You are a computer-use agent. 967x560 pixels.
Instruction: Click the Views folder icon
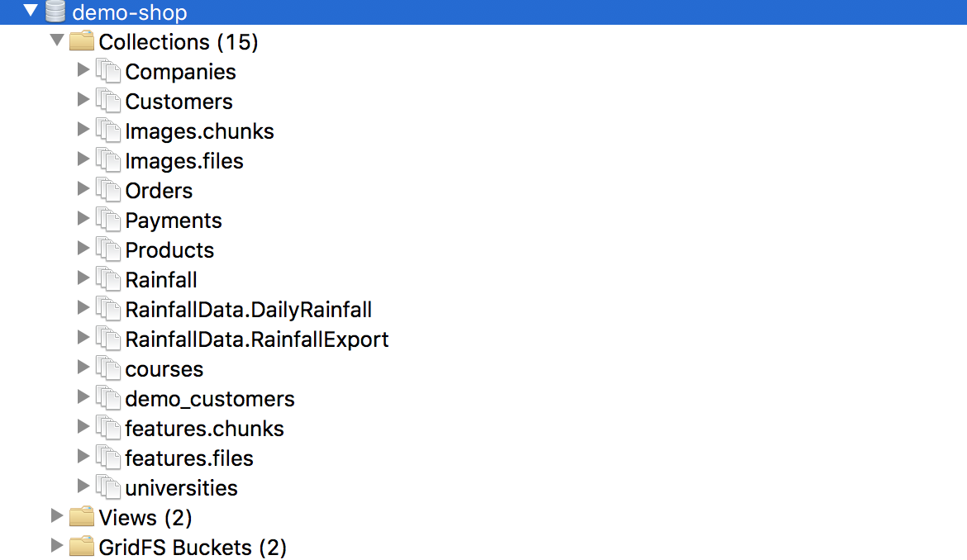coord(82,517)
